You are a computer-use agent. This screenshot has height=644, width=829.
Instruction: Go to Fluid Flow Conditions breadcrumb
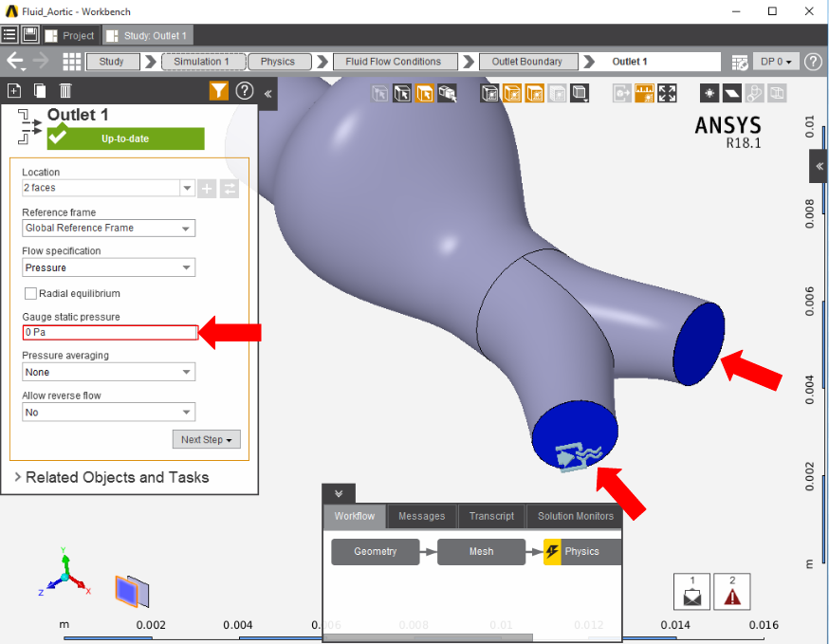[x=395, y=62]
